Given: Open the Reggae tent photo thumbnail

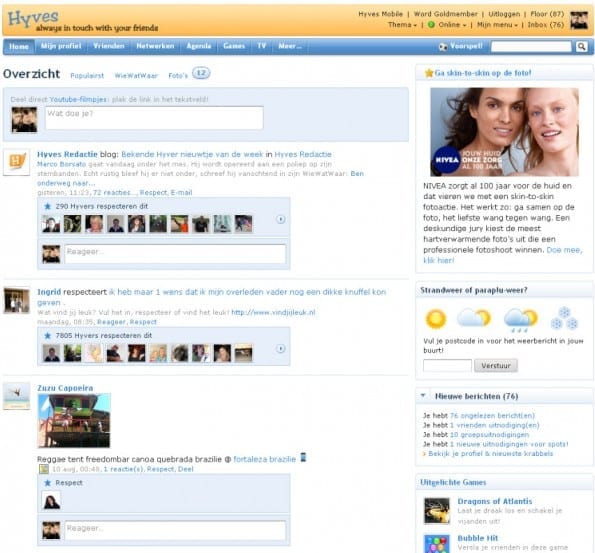Looking at the screenshot, I should (x=74, y=421).
